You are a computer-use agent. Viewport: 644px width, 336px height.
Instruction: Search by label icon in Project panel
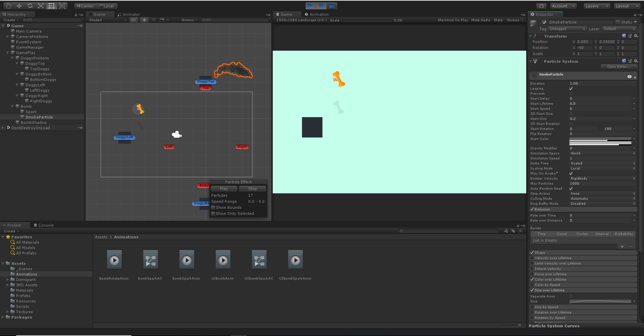513,231
